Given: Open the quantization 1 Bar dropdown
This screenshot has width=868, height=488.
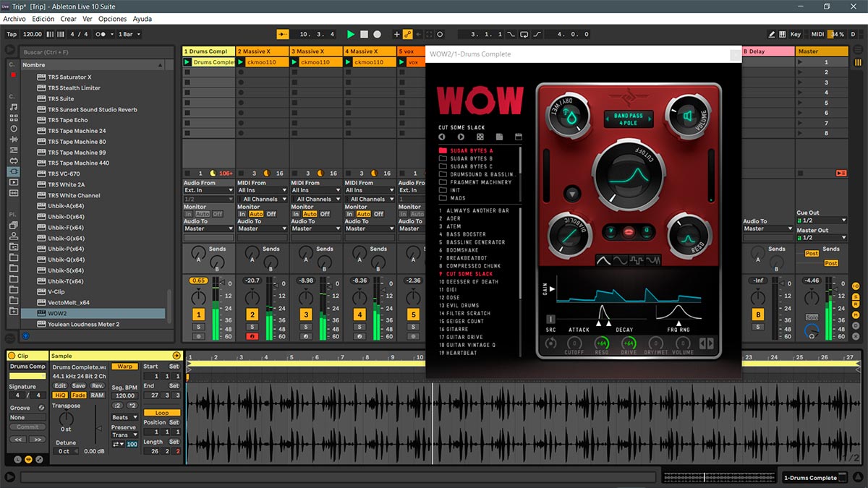Looking at the screenshot, I should pyautogui.click(x=129, y=34).
